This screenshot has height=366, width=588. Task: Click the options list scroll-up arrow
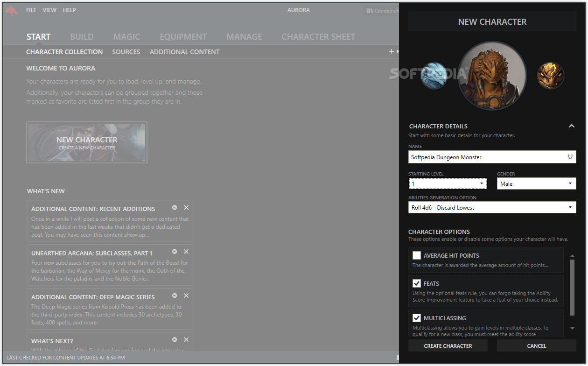click(572, 255)
